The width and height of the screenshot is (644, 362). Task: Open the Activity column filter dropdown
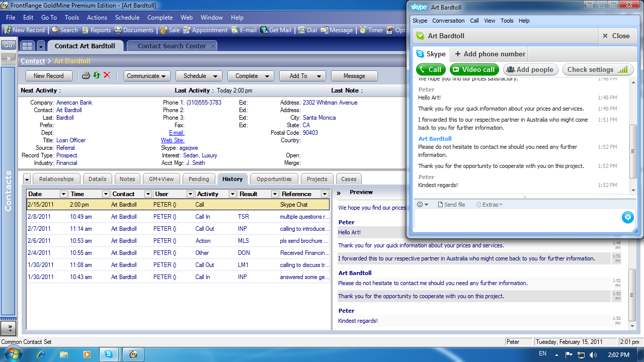point(232,194)
